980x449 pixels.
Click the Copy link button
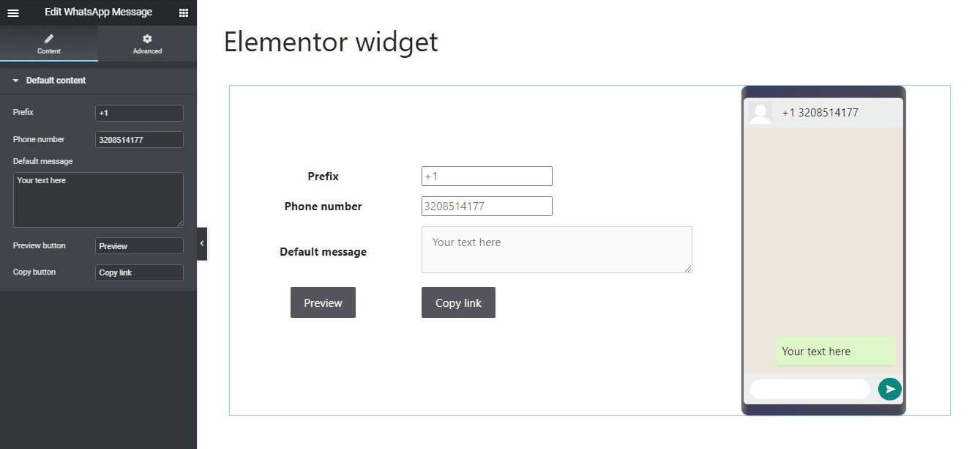coord(458,302)
